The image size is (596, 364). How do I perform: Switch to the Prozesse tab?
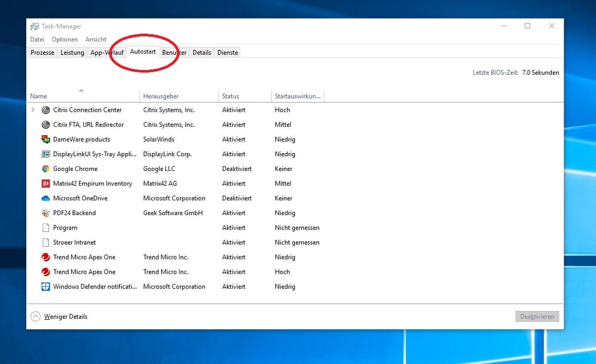point(42,53)
